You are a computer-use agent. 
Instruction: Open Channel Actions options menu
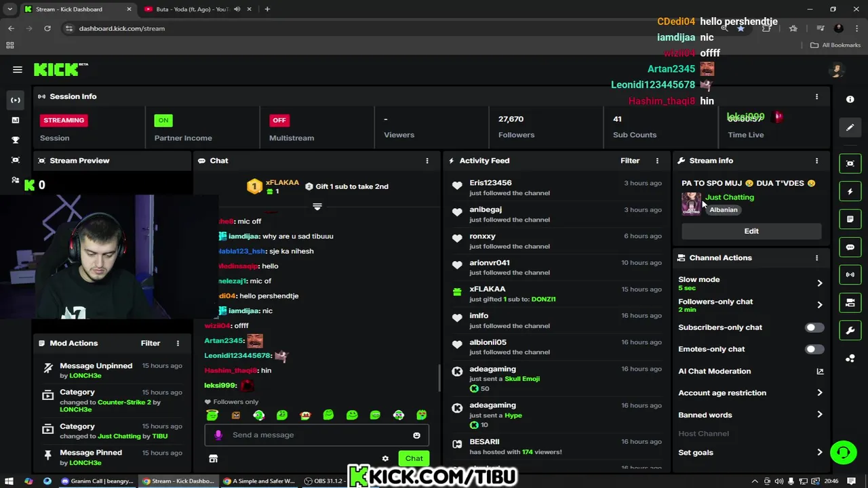pos(816,258)
